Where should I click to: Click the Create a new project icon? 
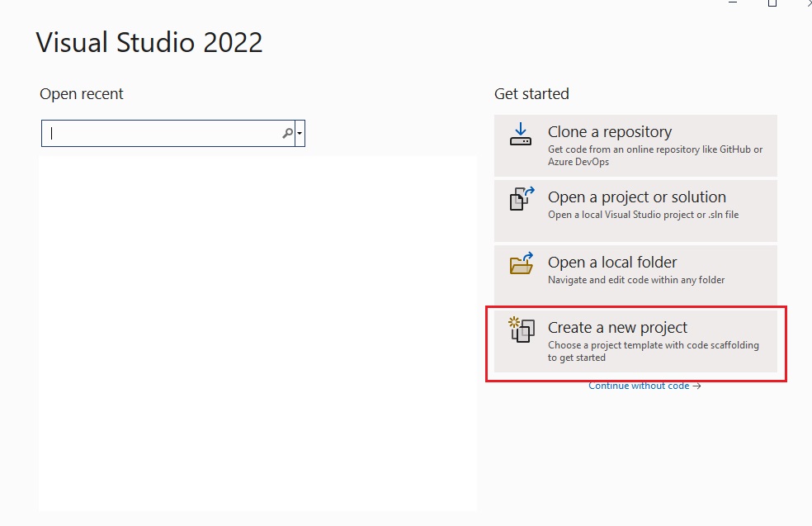(x=522, y=329)
